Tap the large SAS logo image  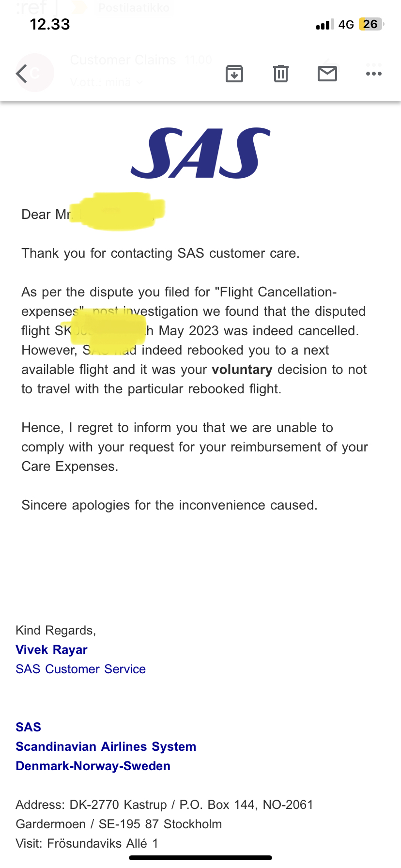tap(200, 153)
